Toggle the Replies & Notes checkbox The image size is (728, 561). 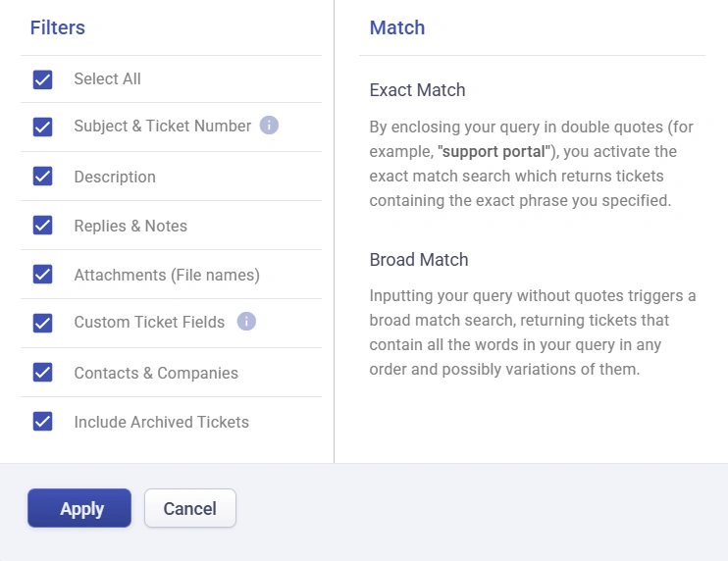coord(43,225)
